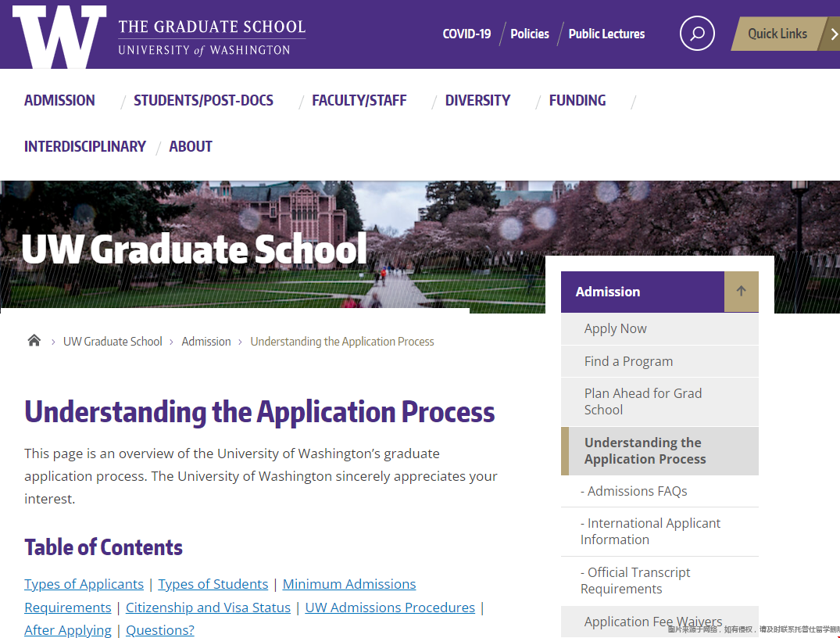Open Plan Ahead for Grad School

pyautogui.click(x=660, y=402)
